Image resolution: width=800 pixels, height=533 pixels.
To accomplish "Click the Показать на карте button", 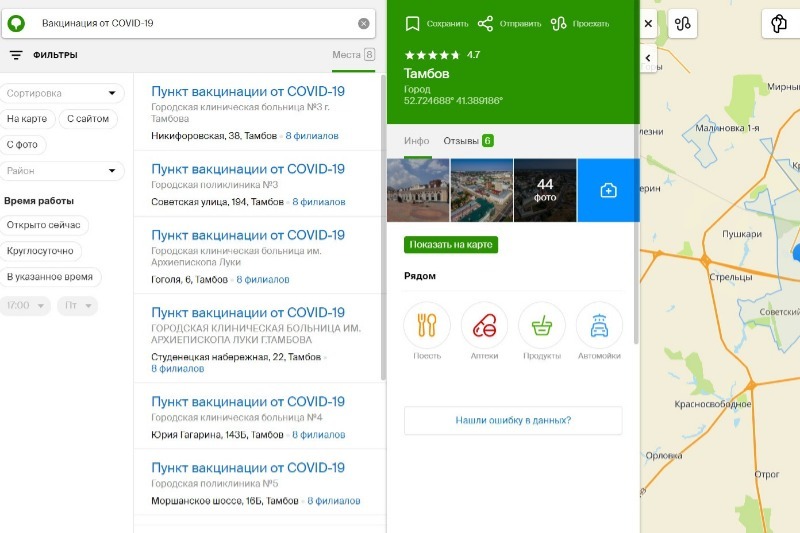I will point(451,244).
